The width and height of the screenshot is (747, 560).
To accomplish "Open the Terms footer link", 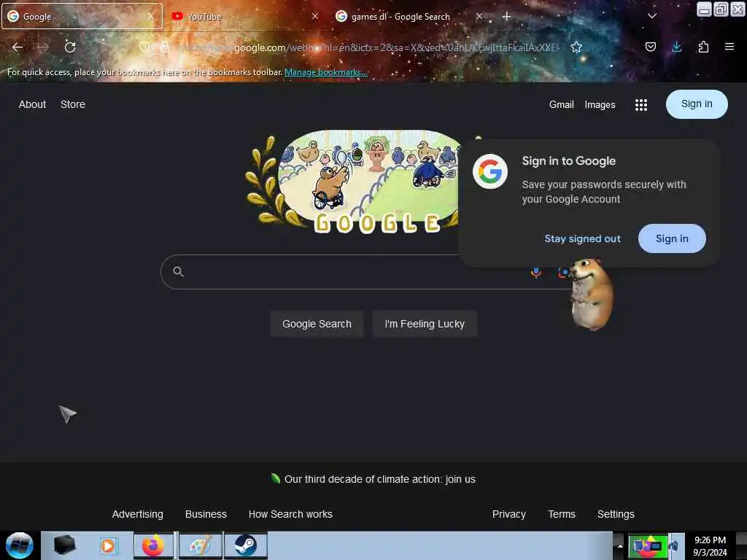I will pos(562,514).
